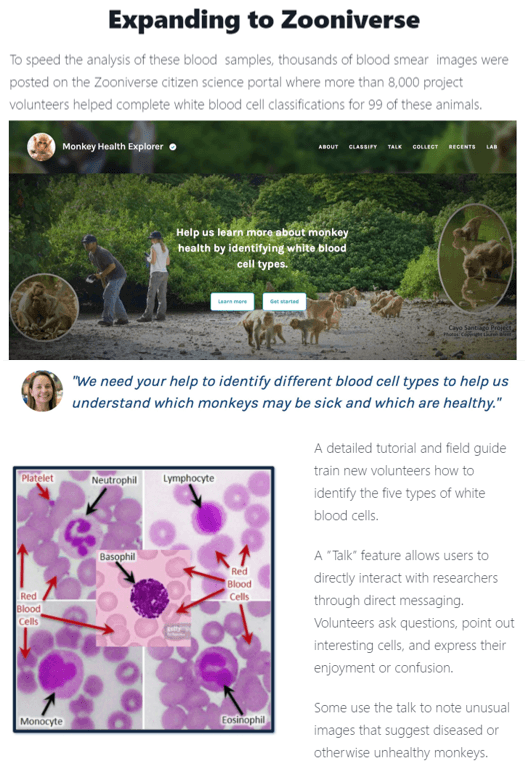Click the Monkey Health Explorer title text
Screen dimensions: 530x771
113,147
